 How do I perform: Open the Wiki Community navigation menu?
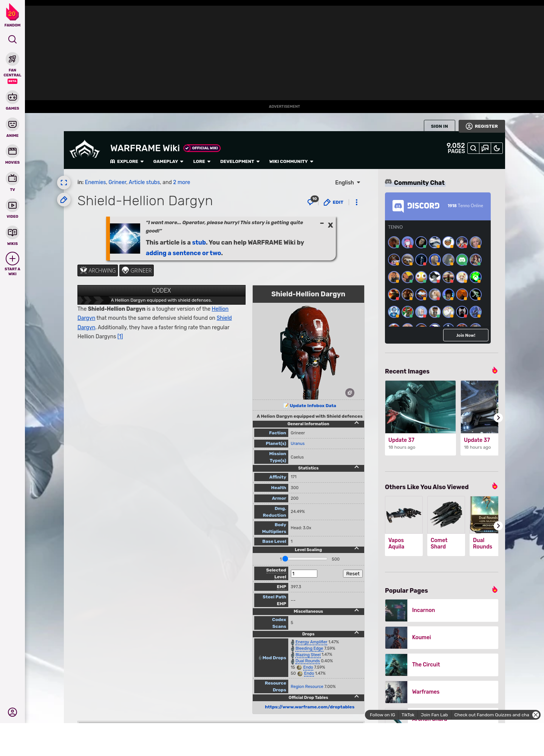tap(291, 161)
